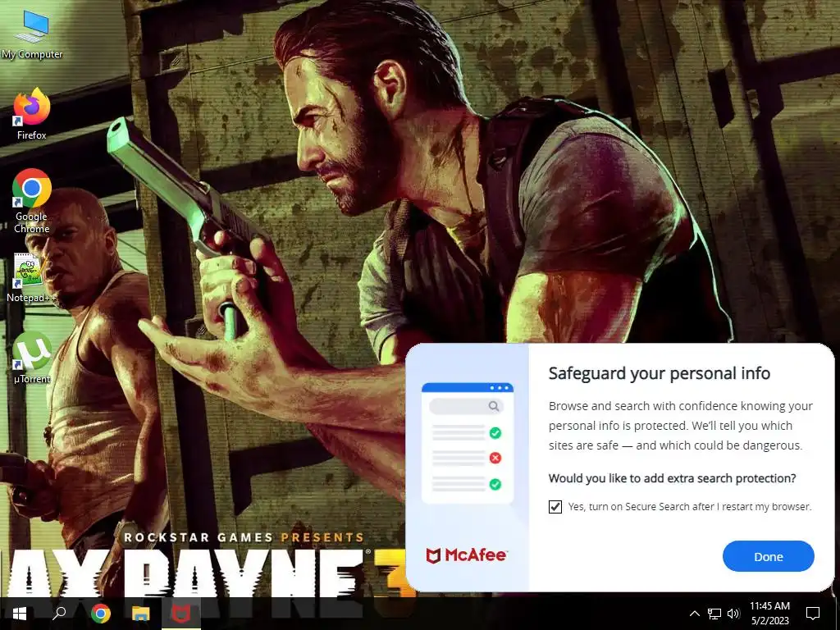Viewport: 840px width, 630px height.
Task: Open the Windows Start menu
Action: [x=20, y=614]
